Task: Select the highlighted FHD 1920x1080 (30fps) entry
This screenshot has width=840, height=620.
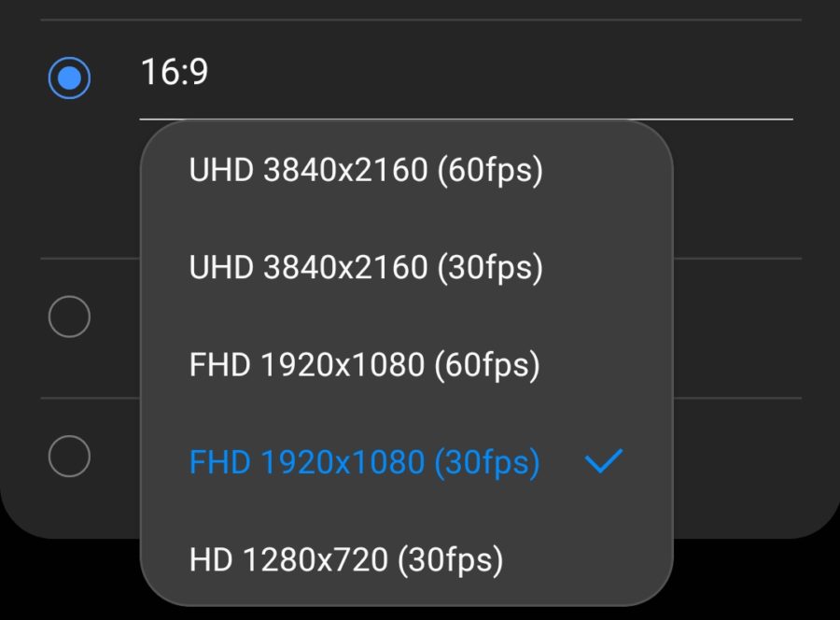Action: (364, 462)
